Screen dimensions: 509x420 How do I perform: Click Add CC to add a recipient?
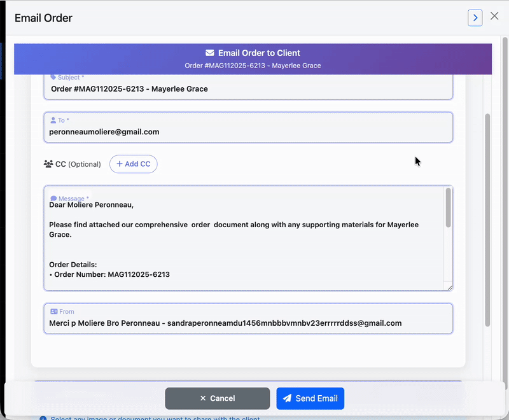point(134,164)
